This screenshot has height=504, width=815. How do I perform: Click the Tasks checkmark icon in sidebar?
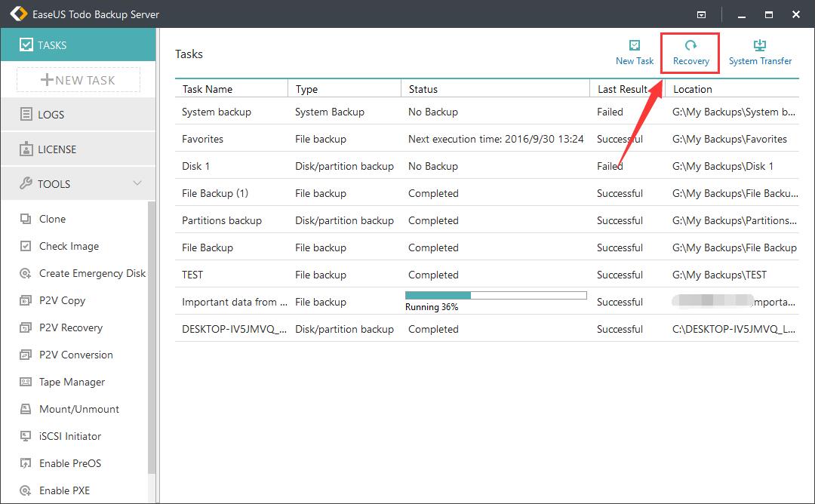coord(26,45)
